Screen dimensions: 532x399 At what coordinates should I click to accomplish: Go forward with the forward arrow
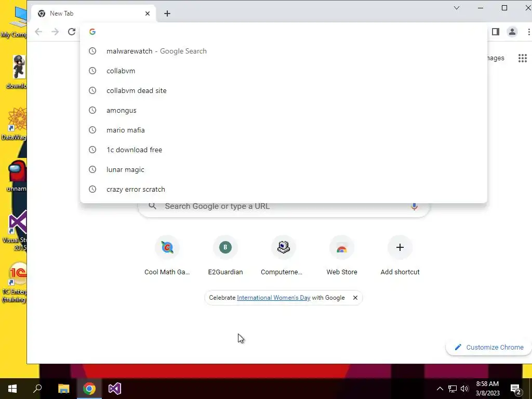[55, 32]
